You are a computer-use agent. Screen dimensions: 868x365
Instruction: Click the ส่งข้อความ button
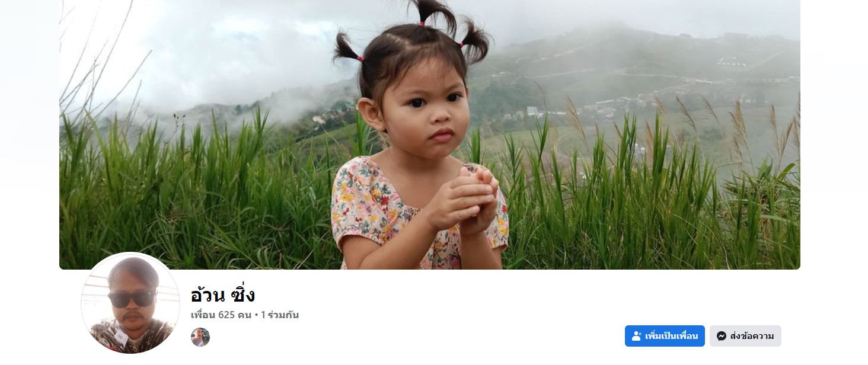[x=745, y=336]
